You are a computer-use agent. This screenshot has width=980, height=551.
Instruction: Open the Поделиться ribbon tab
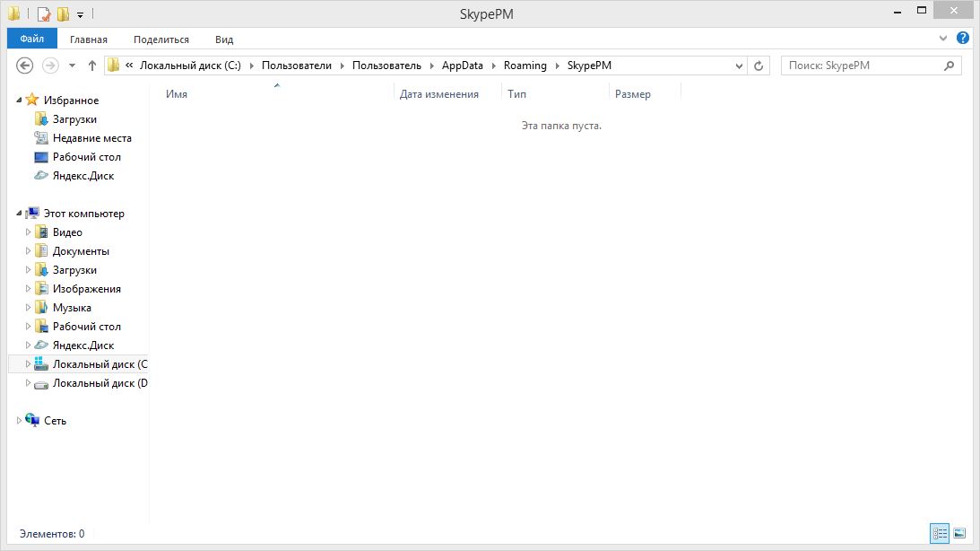coord(161,39)
